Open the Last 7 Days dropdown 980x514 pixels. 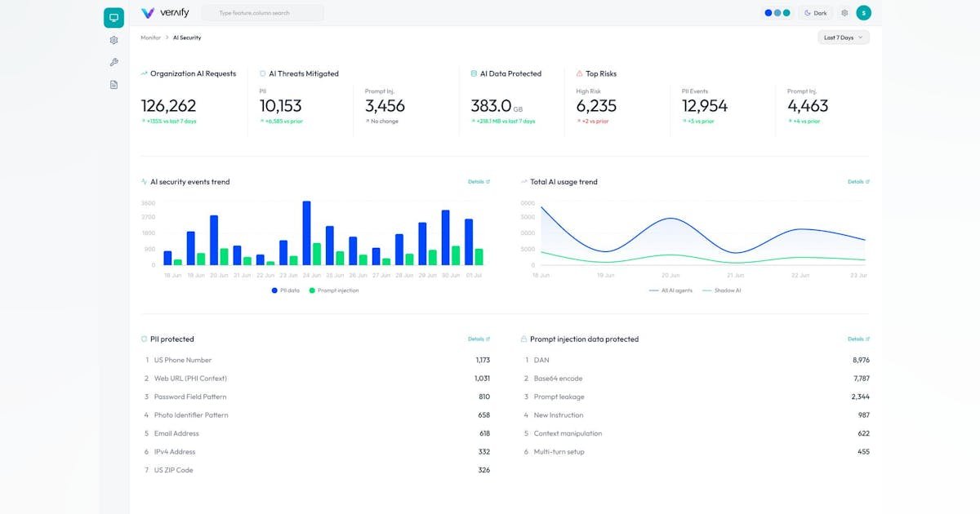pyautogui.click(x=844, y=38)
